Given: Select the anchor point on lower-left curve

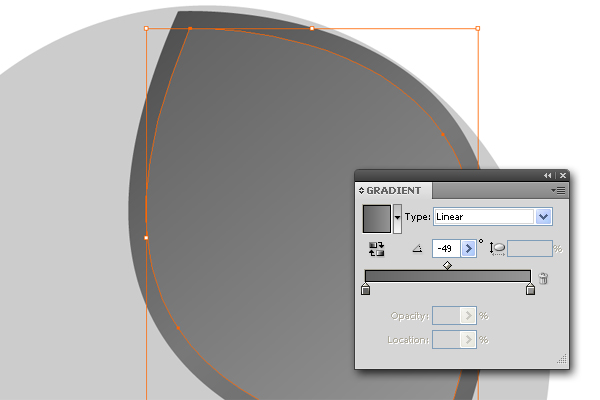Looking at the screenshot, I should (x=178, y=328).
